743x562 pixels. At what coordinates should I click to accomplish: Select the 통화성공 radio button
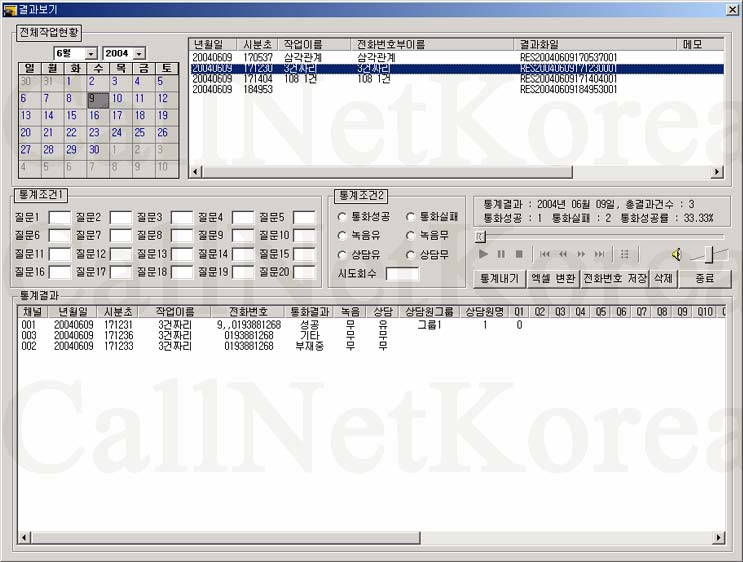(343, 216)
